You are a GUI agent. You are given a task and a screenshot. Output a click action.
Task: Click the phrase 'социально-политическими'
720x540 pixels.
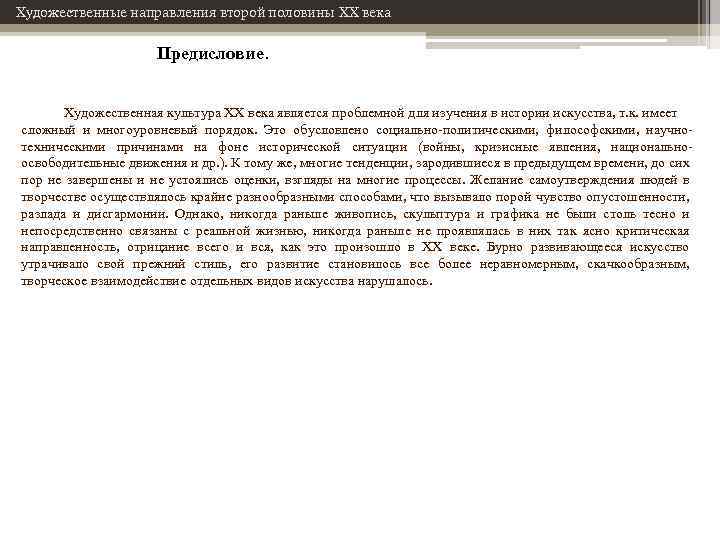[x=456, y=130]
